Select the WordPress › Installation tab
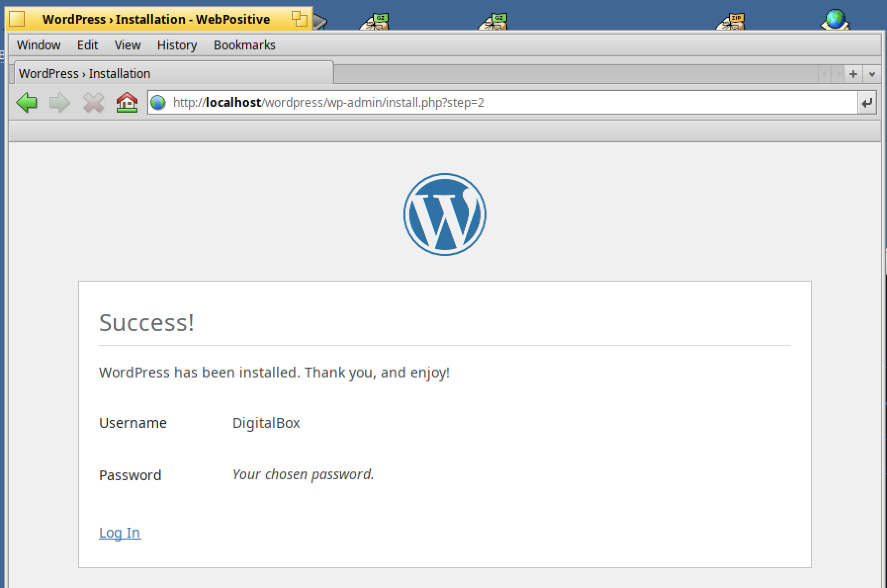 coord(173,73)
